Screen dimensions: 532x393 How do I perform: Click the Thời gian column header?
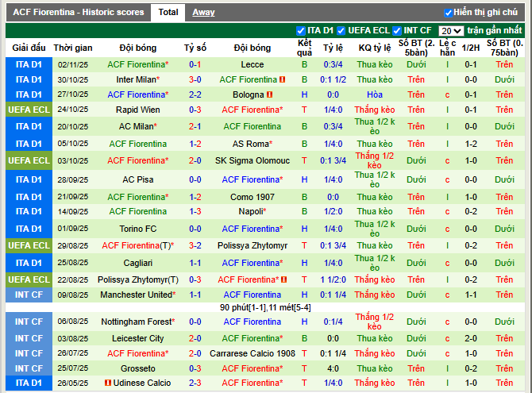(x=73, y=48)
